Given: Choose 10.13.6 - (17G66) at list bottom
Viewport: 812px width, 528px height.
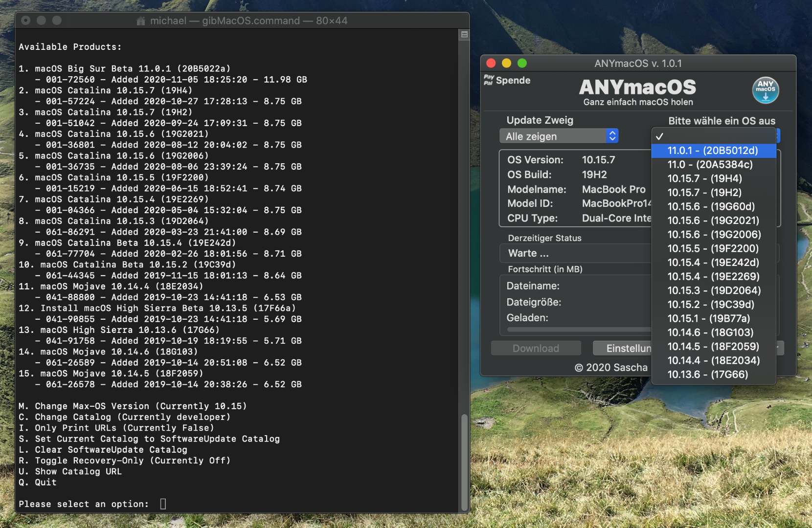Looking at the screenshot, I should coord(707,374).
